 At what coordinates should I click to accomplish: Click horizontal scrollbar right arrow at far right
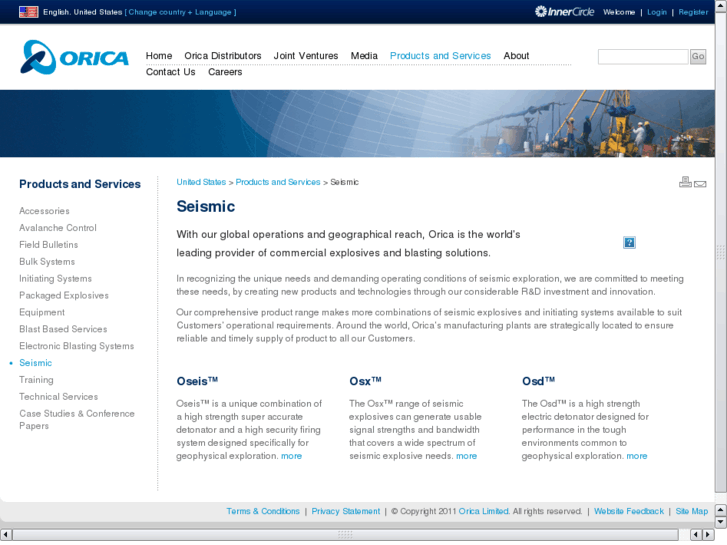[x=708, y=535]
